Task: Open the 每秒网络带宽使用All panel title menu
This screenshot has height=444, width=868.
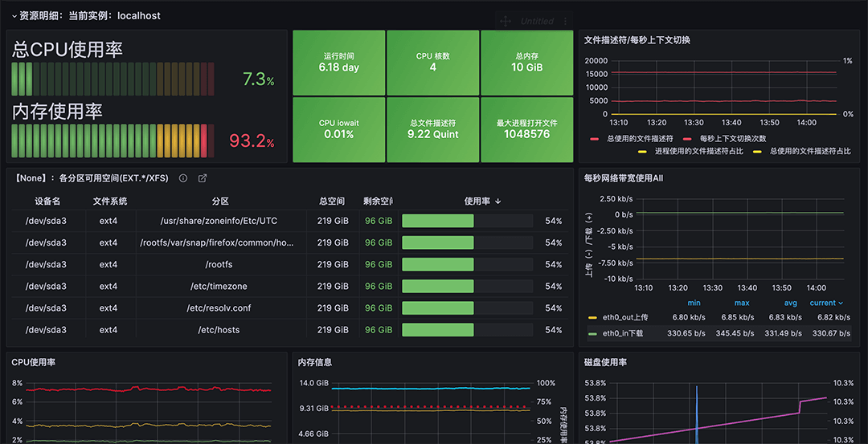Action: coord(624,178)
